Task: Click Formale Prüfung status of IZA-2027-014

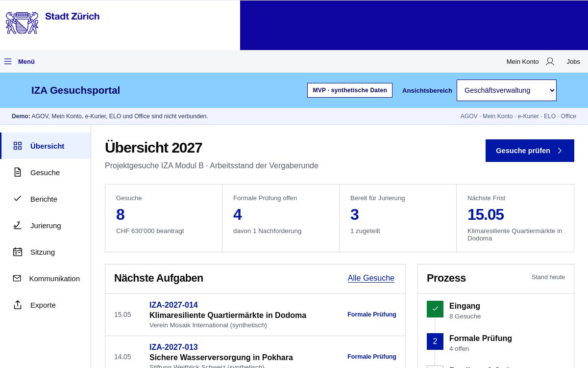Action: pos(372,315)
